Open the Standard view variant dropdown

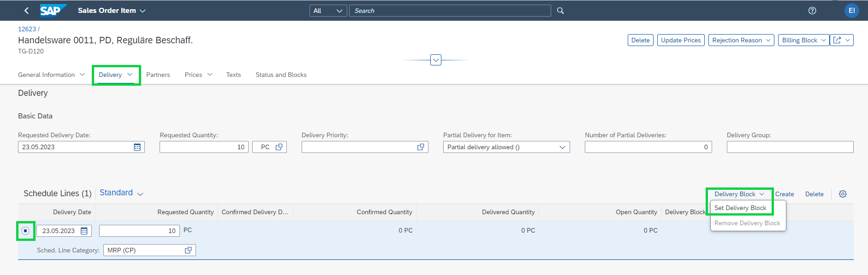(x=121, y=193)
